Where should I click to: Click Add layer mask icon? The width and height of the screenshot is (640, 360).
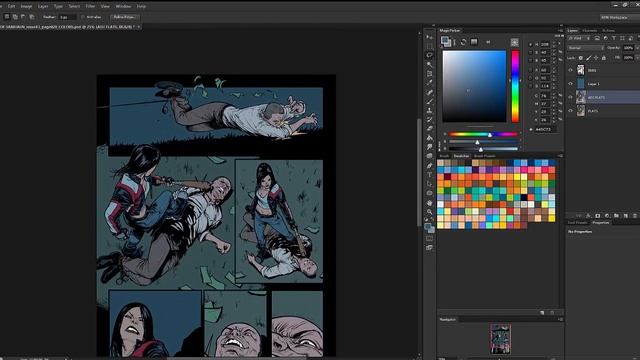598,216
